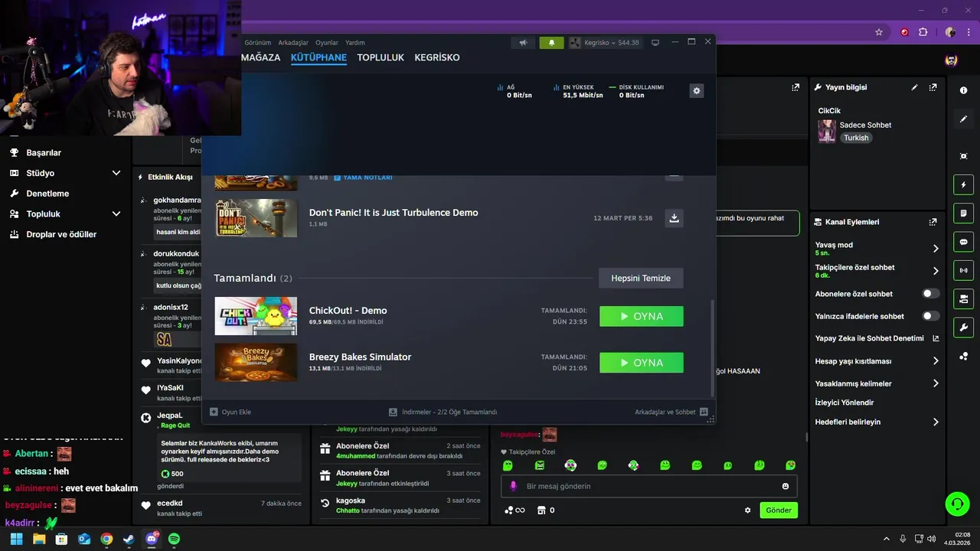Open Görünüm menu in Steam
Image resolution: width=980 pixels, height=551 pixels.
pos(257,43)
